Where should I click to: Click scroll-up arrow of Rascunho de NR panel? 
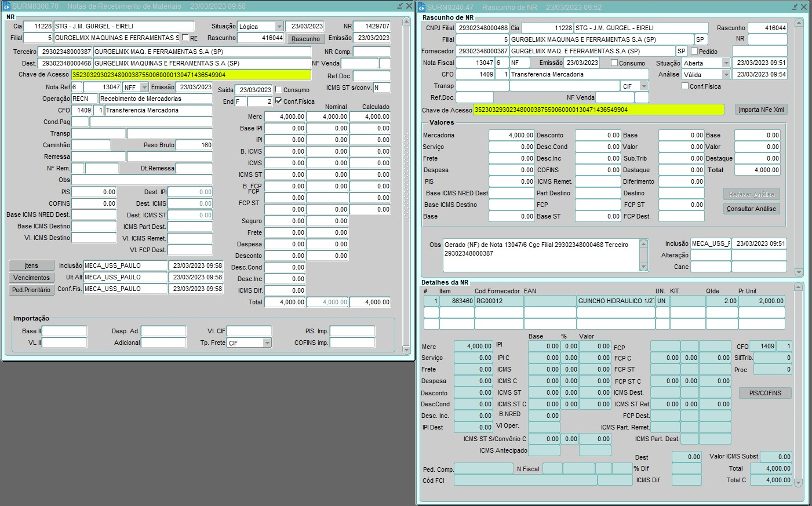(x=799, y=23)
